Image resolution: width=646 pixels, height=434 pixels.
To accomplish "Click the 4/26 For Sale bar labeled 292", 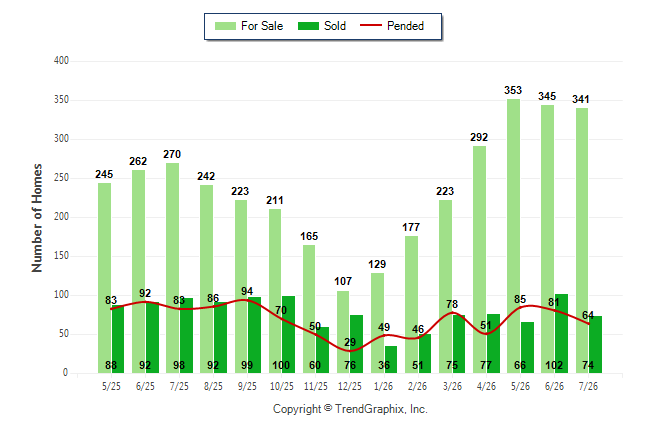I will (x=480, y=260).
